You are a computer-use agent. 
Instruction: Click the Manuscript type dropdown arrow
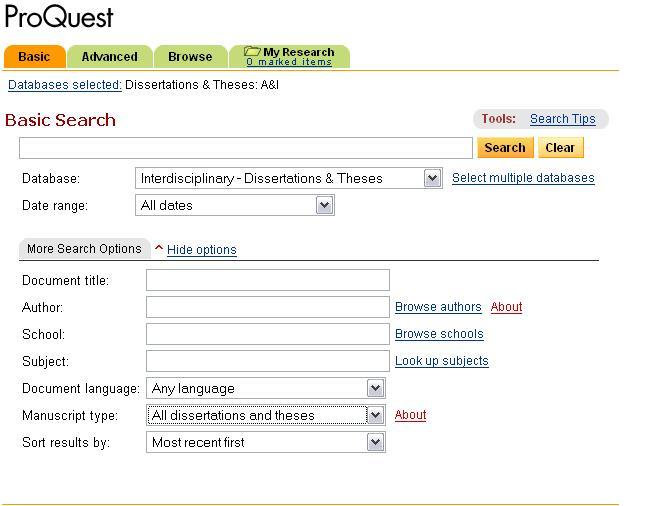point(376,415)
